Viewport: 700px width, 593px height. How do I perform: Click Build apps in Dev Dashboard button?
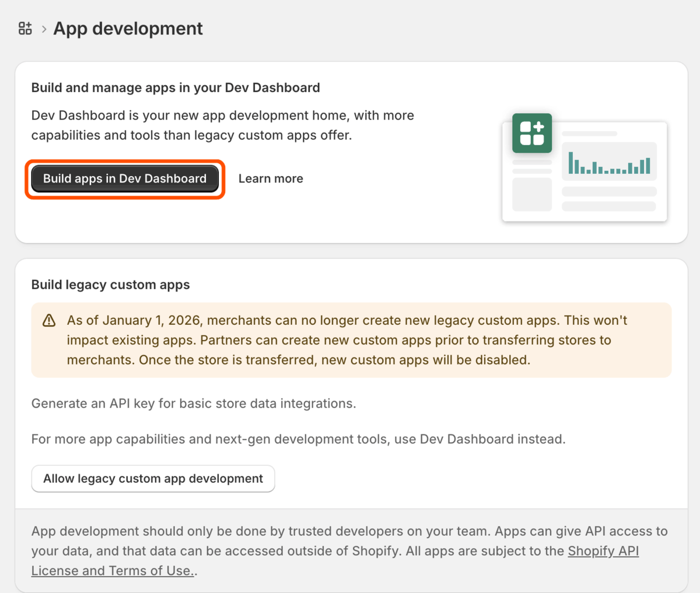[125, 178]
